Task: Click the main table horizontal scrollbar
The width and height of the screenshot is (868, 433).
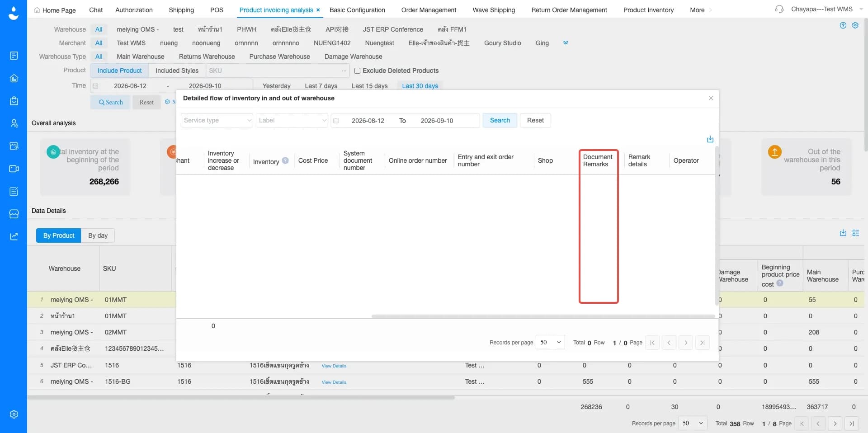Action: pos(241,398)
